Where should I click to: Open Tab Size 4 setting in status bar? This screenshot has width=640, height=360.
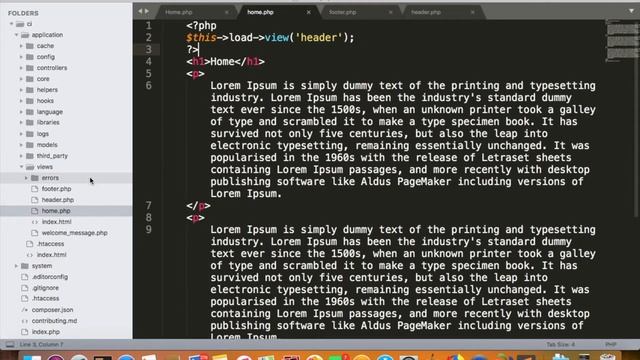(x=561, y=345)
